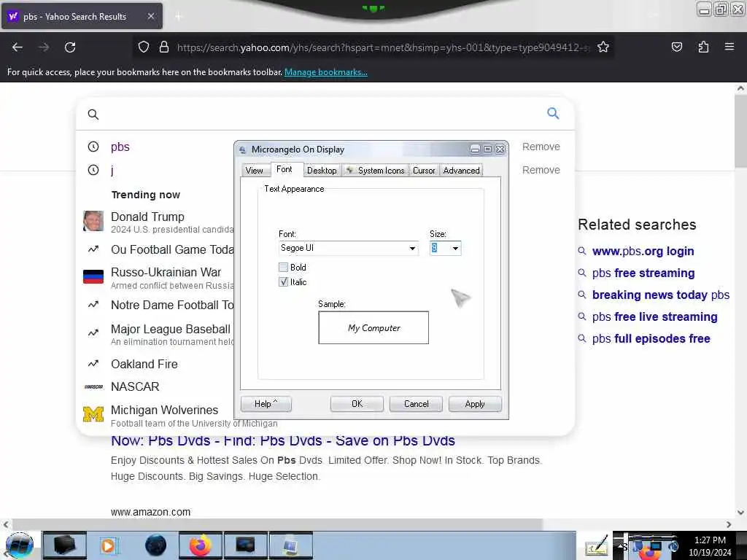Click the trending arrow beside Oakland Fire
747x560 pixels.
pyautogui.click(x=93, y=364)
